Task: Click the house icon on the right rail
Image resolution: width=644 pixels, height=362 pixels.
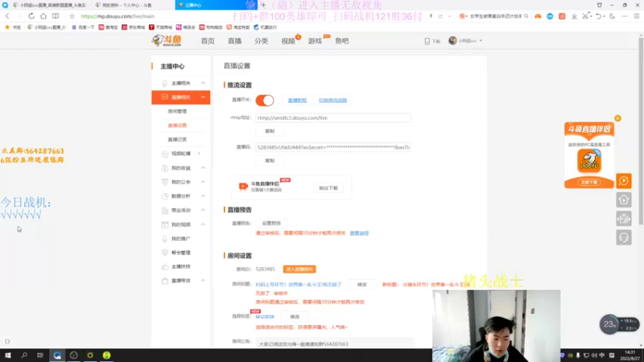Action: [623, 200]
